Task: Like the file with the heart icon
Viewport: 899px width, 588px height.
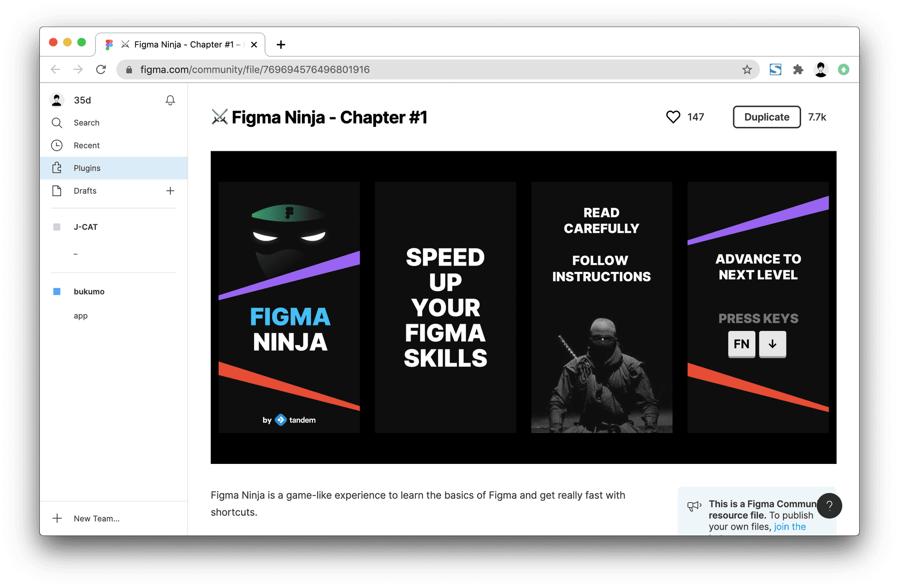Action: (x=673, y=117)
